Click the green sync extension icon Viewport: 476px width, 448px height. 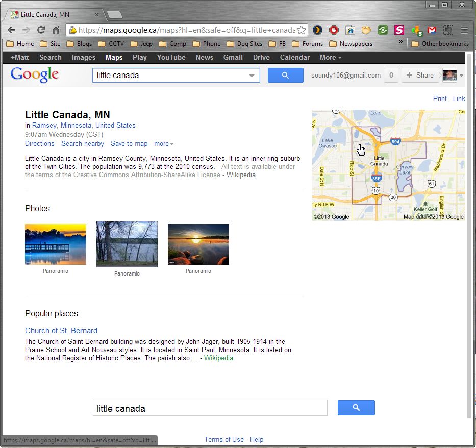tap(383, 30)
